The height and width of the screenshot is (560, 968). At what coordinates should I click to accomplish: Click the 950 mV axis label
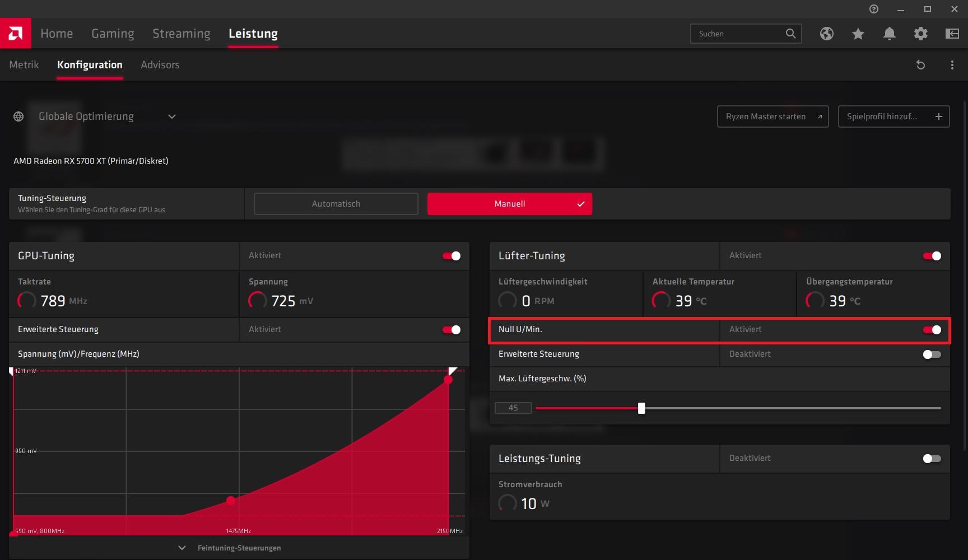coord(26,451)
